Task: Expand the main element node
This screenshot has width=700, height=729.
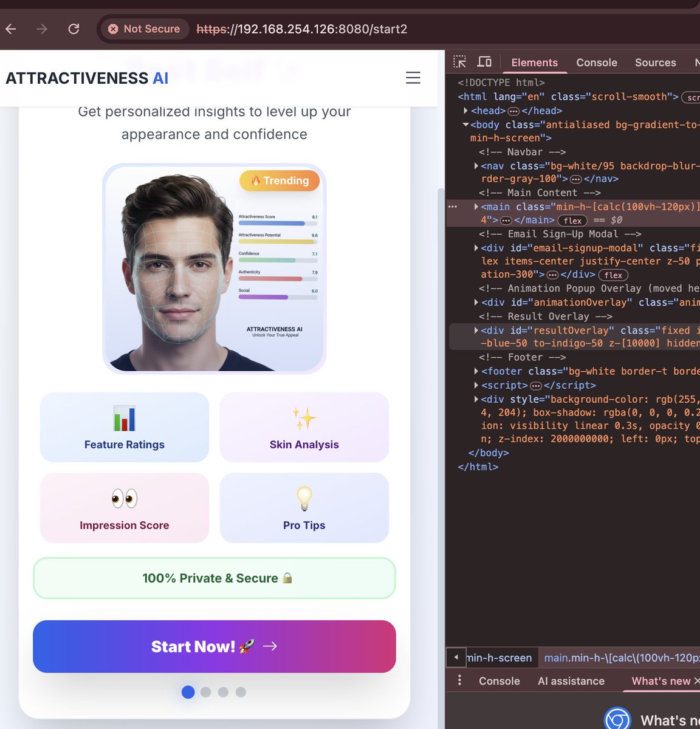Action: coord(476,207)
